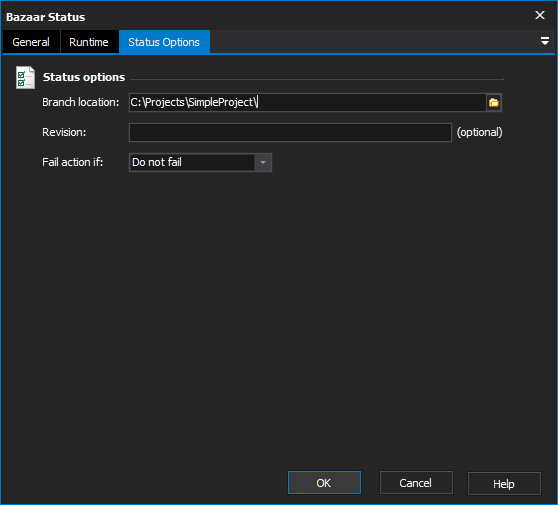Click the Cancel button
This screenshot has height=505, width=558.
[x=416, y=483]
